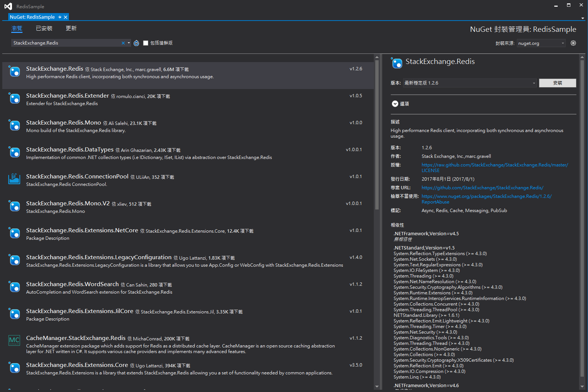Select the CacheManager.StackExchange.Redis package title

tap(76, 338)
